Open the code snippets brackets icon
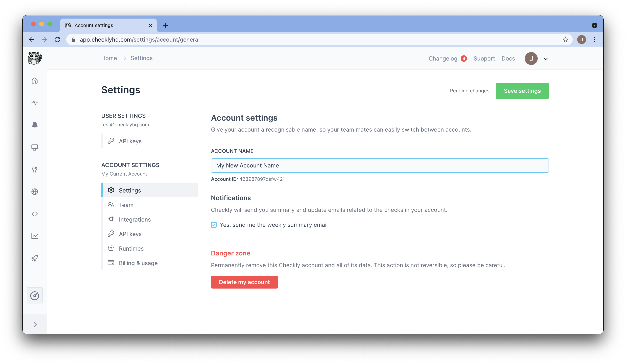 35,214
